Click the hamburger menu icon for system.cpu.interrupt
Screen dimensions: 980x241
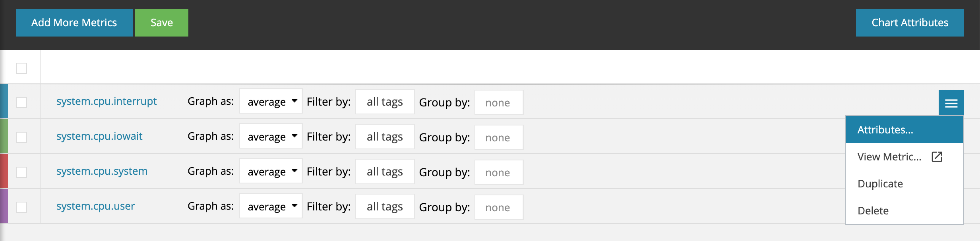(x=951, y=103)
